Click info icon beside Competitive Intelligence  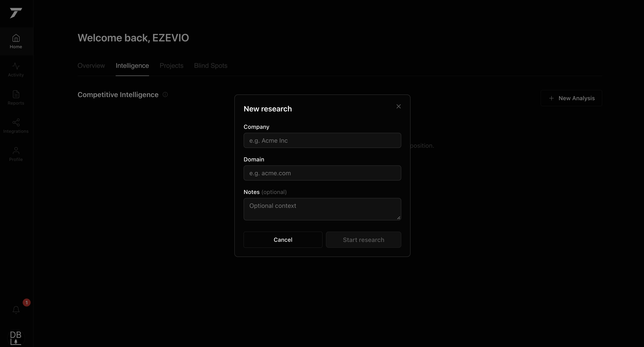165,94
